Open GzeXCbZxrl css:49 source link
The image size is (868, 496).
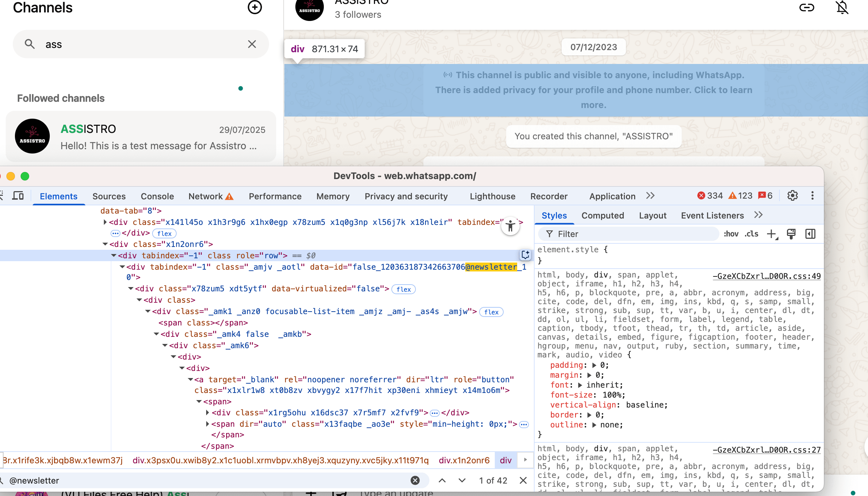(x=767, y=276)
